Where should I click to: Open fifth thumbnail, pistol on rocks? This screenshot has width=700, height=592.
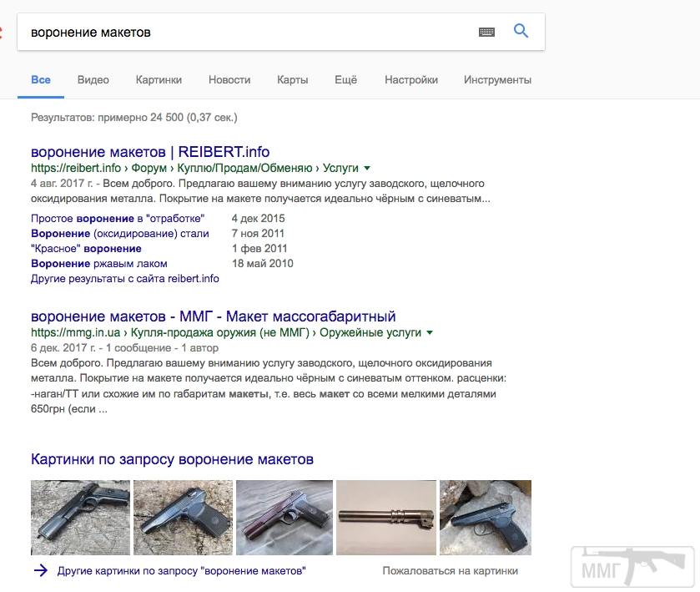coord(486,518)
